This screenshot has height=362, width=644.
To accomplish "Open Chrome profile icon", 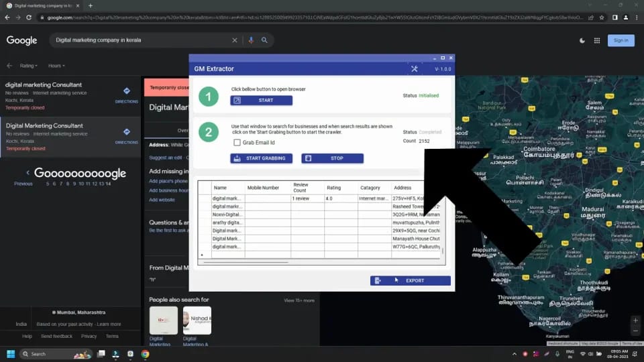I will [x=625, y=17].
